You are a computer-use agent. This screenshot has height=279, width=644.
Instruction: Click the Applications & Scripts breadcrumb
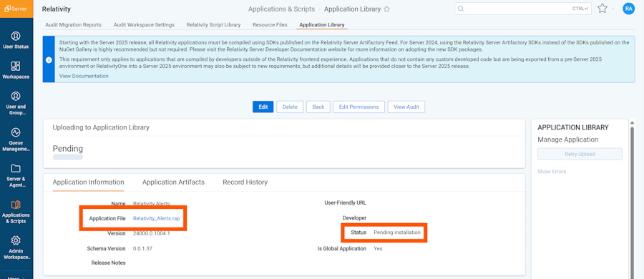[281, 9]
